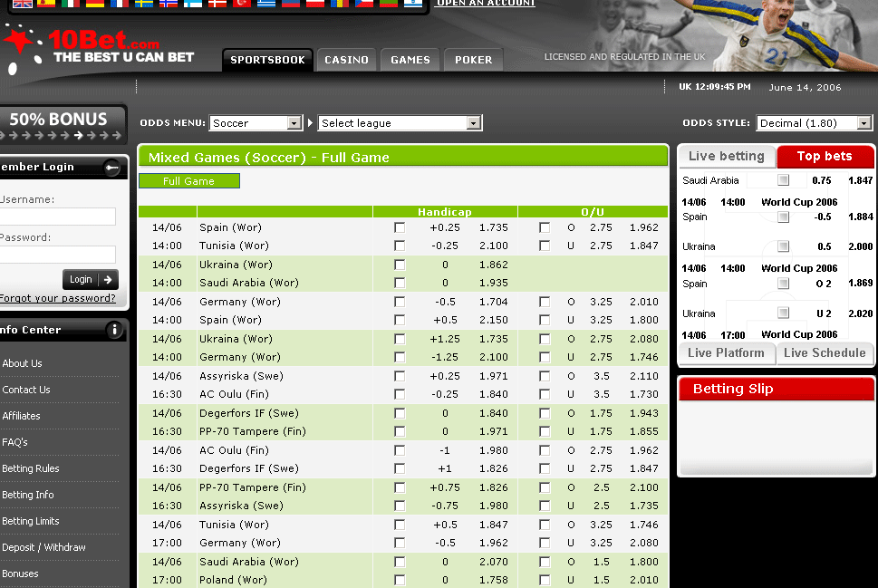Open the Contact Us link
Image resolution: width=878 pixels, height=588 pixels.
point(25,390)
